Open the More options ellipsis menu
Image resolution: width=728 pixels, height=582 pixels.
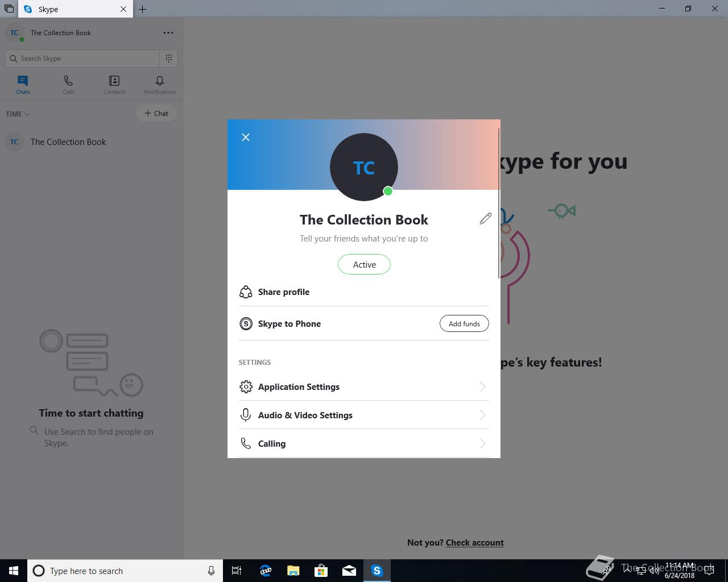tap(168, 33)
